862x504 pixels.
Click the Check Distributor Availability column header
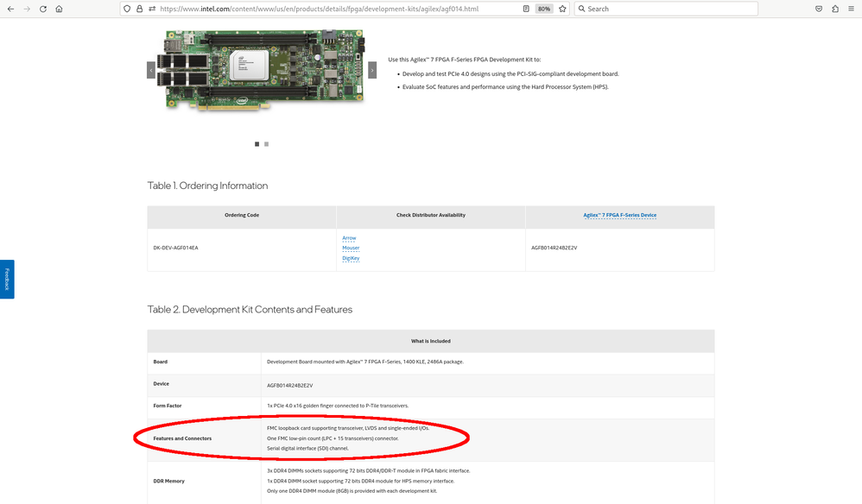tap(431, 215)
